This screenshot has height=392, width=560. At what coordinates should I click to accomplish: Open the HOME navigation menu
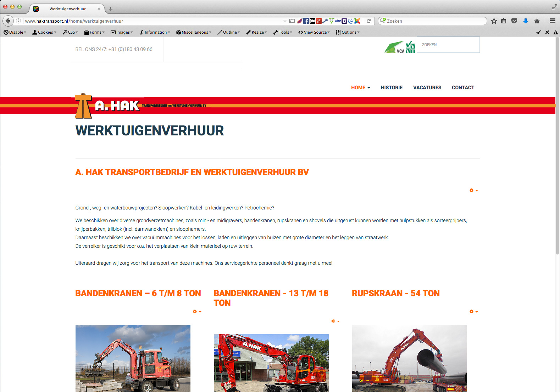361,88
